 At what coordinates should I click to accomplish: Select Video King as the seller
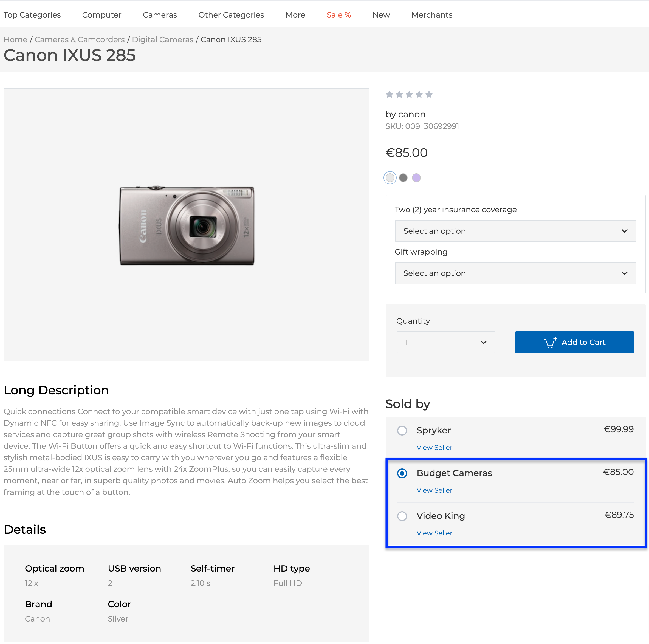pos(402,516)
